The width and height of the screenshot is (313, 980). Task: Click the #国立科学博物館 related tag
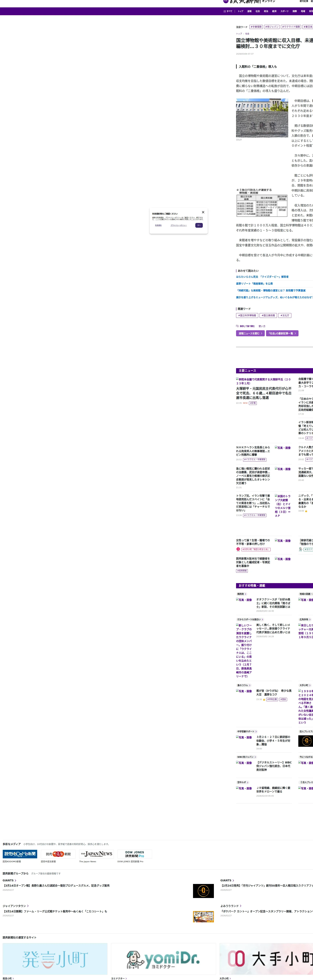(247, 315)
